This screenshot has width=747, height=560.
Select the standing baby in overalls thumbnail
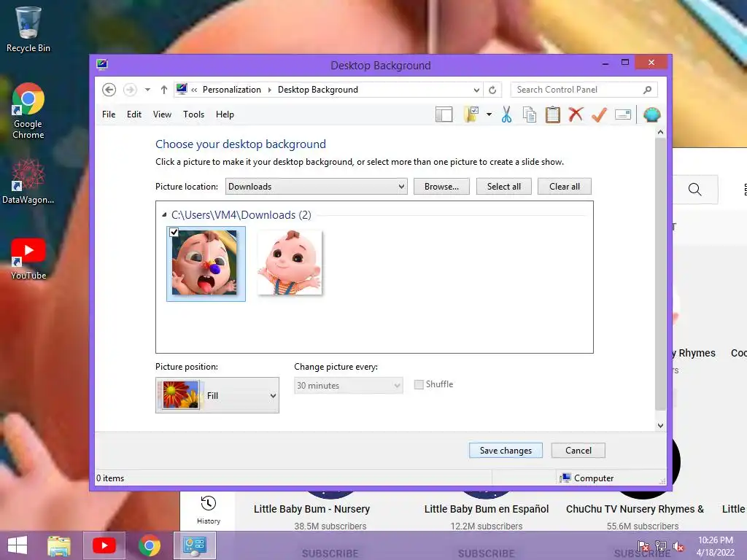290,262
